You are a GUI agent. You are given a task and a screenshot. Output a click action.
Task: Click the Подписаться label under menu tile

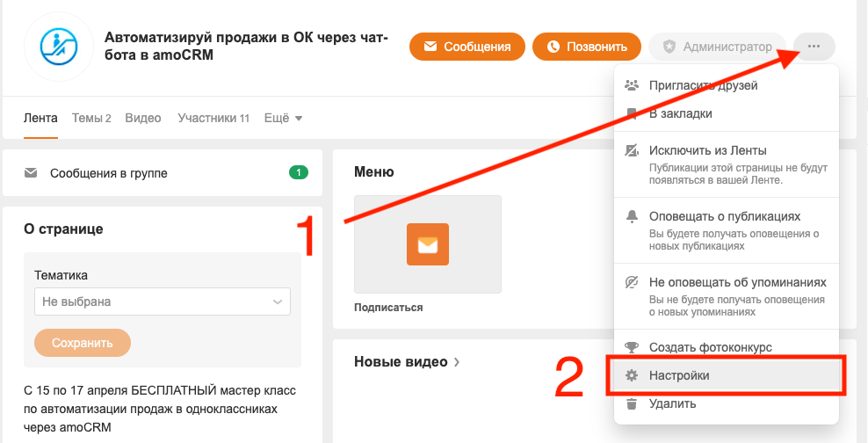pyautogui.click(x=388, y=308)
